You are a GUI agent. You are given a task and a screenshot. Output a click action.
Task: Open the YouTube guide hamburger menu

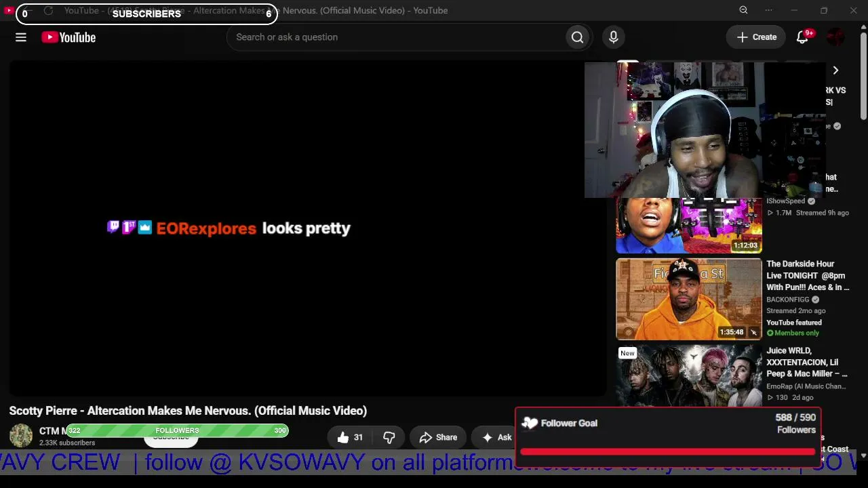tap(21, 37)
